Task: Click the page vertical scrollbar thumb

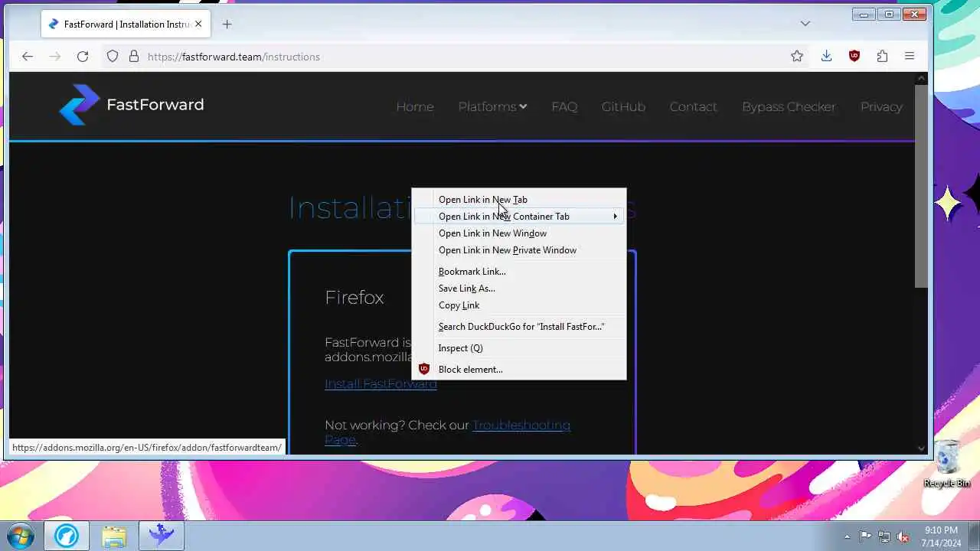Action: (x=921, y=186)
